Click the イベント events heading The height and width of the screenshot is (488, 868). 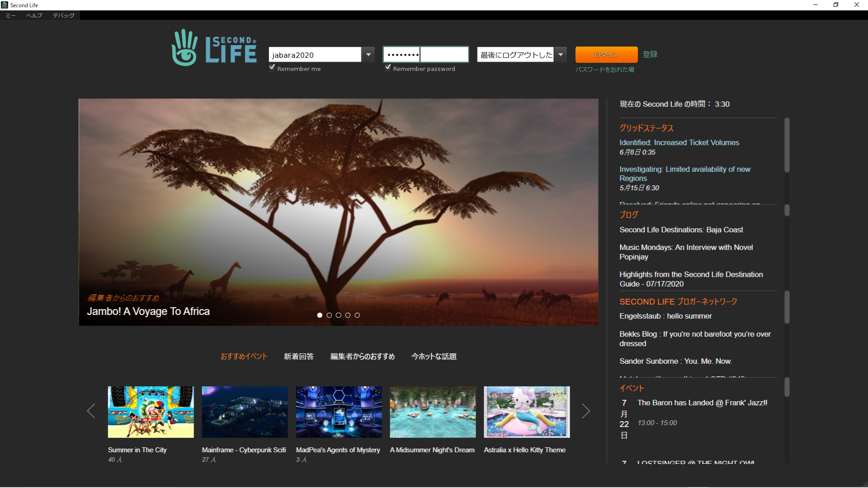coord(632,389)
